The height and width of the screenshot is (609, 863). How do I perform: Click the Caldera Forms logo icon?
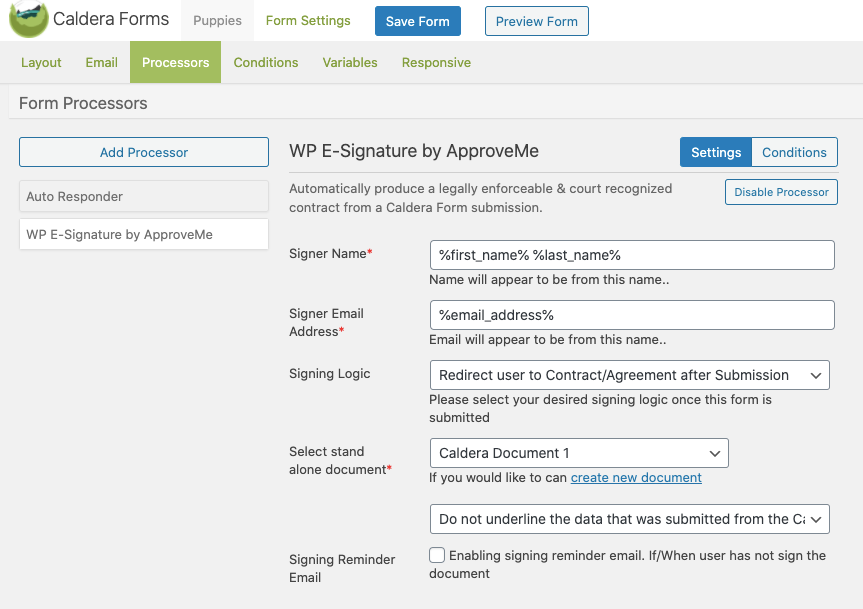[x=28, y=20]
